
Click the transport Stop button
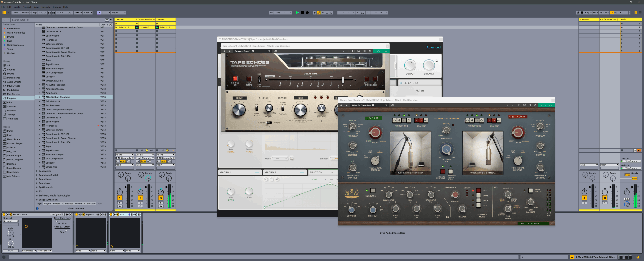click(x=302, y=13)
